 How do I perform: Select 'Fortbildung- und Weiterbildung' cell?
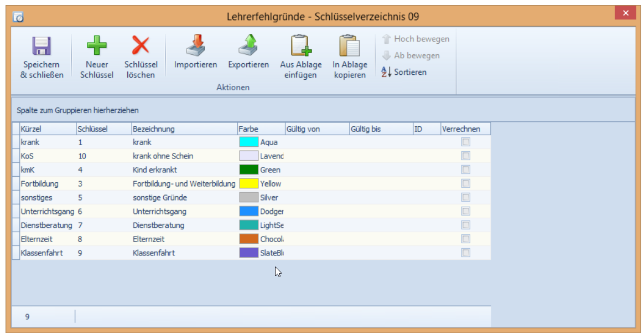point(184,183)
